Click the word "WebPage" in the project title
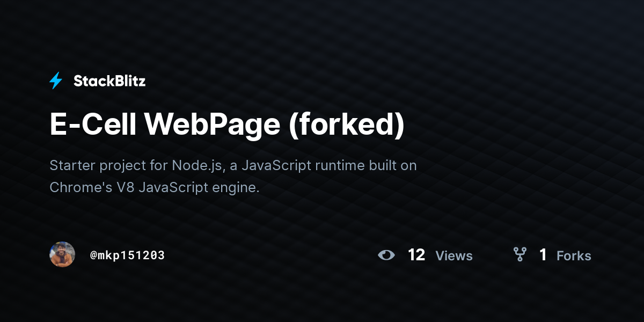The image size is (644, 322). pyautogui.click(x=212, y=125)
